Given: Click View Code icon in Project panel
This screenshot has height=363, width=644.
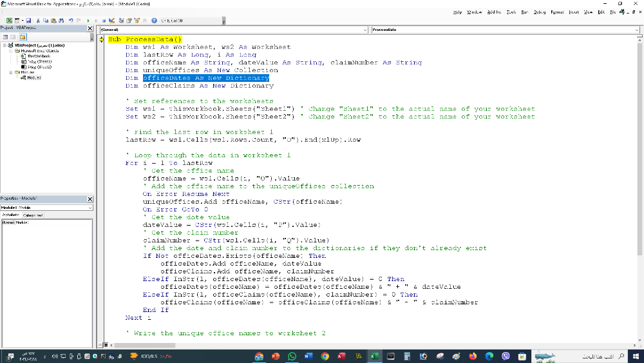Looking at the screenshot, I should 5,37.
